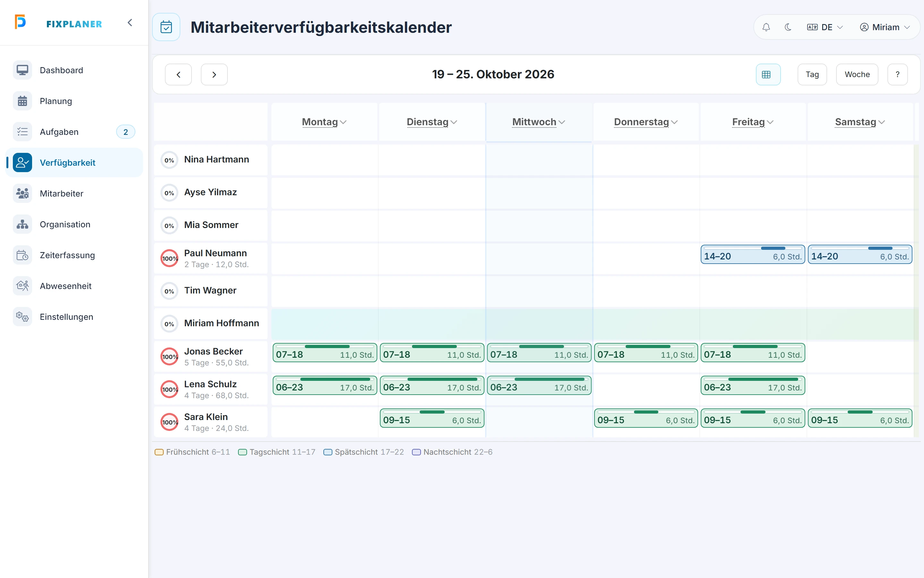Open Aufgaben in the sidebar
This screenshot has width=924, height=578.
tap(74, 132)
